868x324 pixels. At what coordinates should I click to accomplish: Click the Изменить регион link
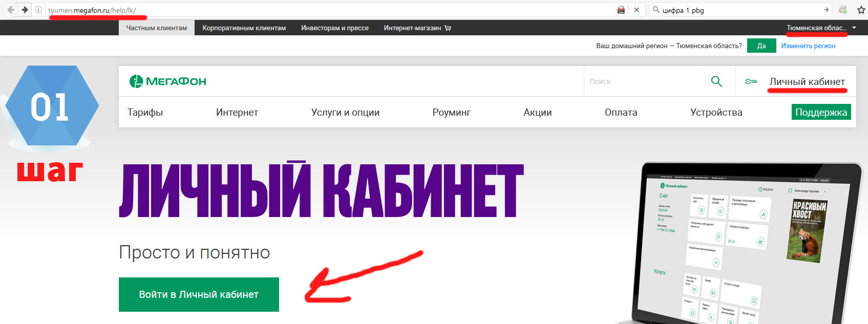tap(808, 46)
